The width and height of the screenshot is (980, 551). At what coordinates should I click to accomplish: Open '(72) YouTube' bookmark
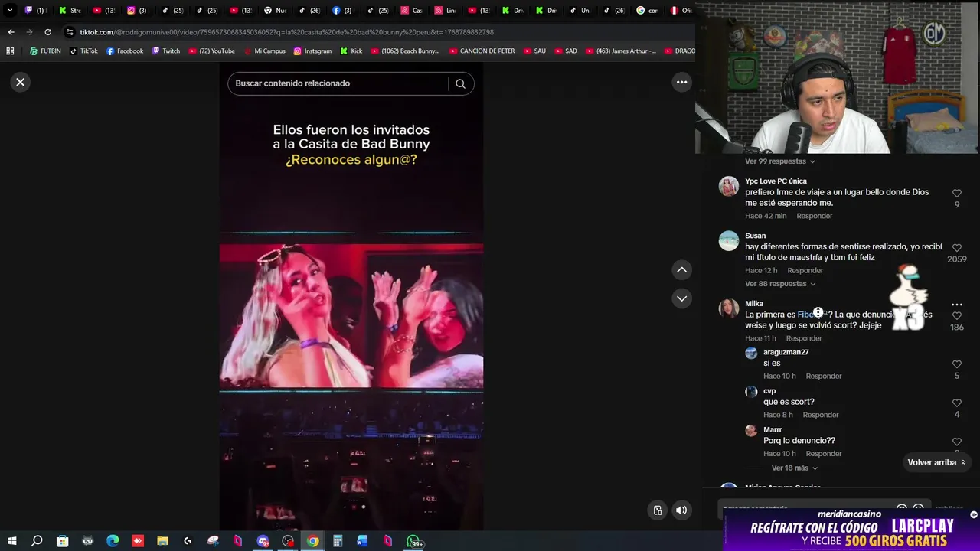[211, 51]
